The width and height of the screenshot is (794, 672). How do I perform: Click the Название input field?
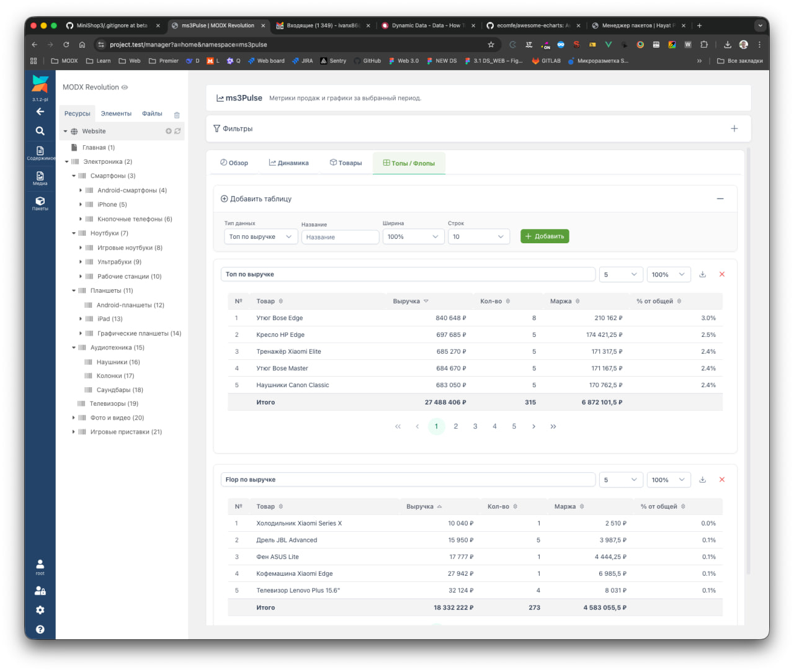pyautogui.click(x=340, y=237)
